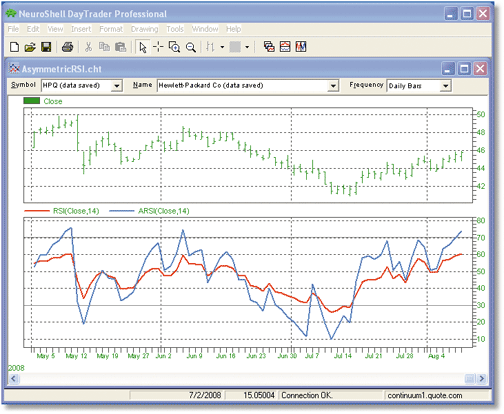504x414 pixels.
Task: Expand the chart style dropdown arrow
Action: 222,47
